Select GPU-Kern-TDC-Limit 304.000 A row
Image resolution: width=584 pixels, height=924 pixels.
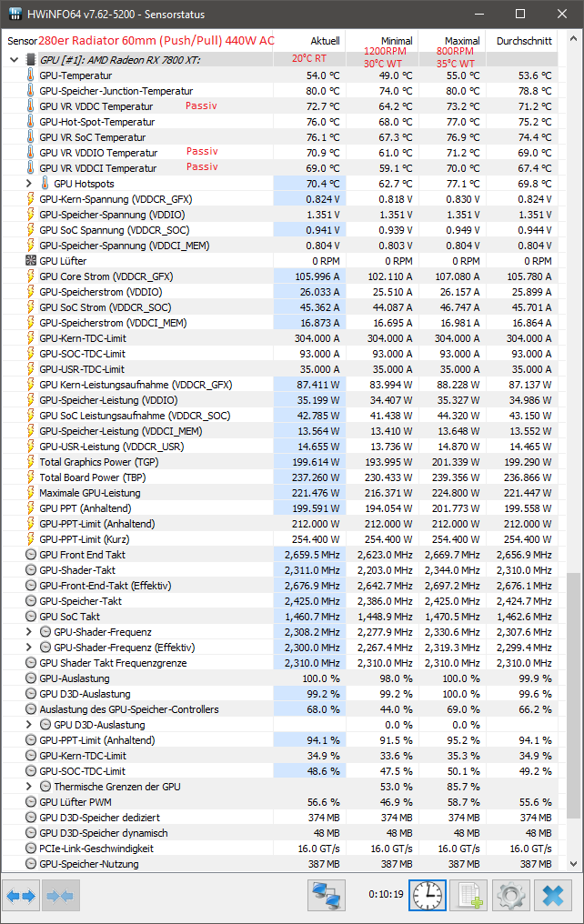click(280, 338)
